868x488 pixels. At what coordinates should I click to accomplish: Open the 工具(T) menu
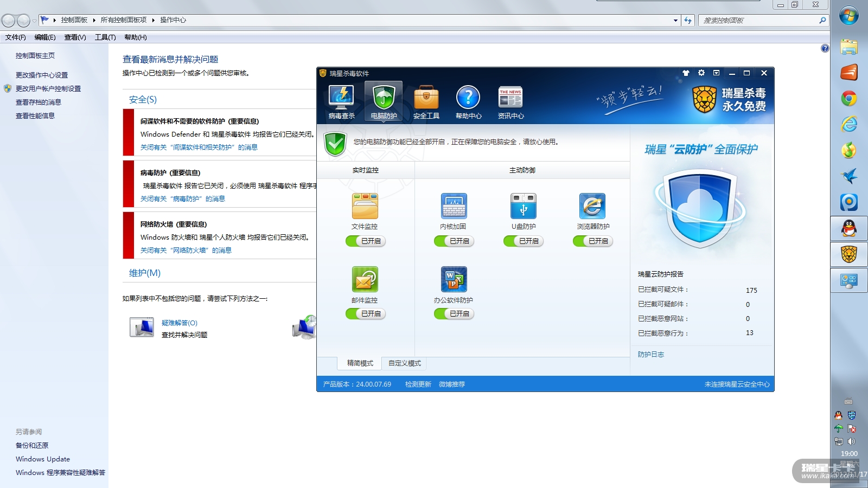pos(105,37)
